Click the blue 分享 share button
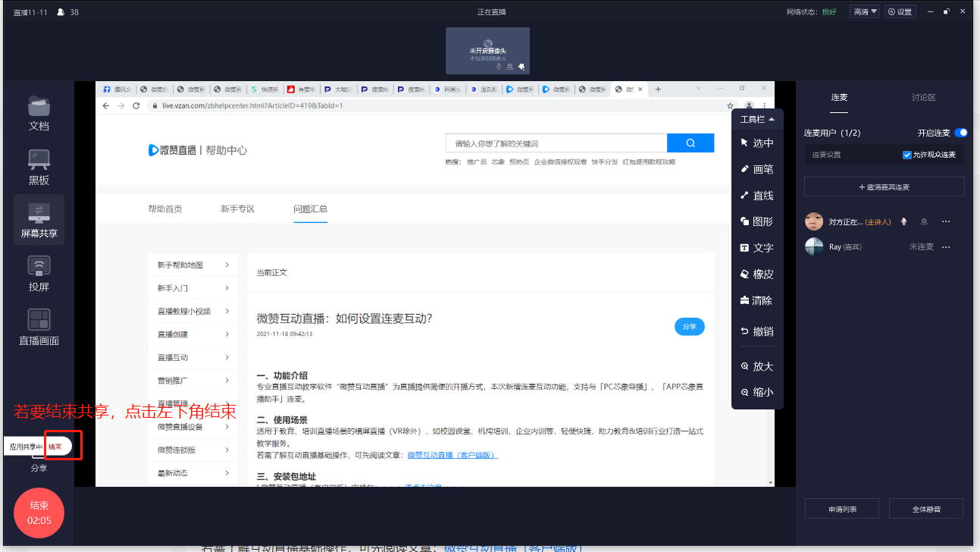Image resolution: width=980 pixels, height=552 pixels. coord(689,326)
